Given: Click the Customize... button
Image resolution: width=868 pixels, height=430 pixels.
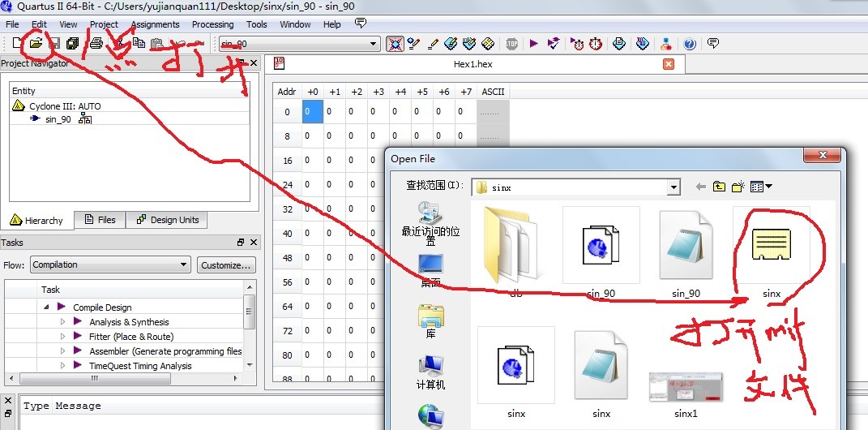Looking at the screenshot, I should (226, 264).
